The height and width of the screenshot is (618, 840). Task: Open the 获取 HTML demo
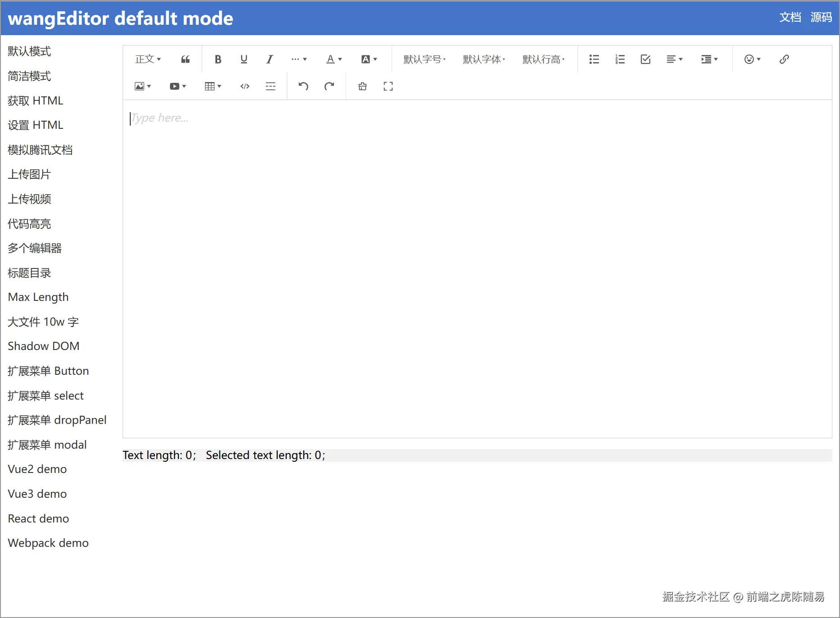(x=36, y=100)
